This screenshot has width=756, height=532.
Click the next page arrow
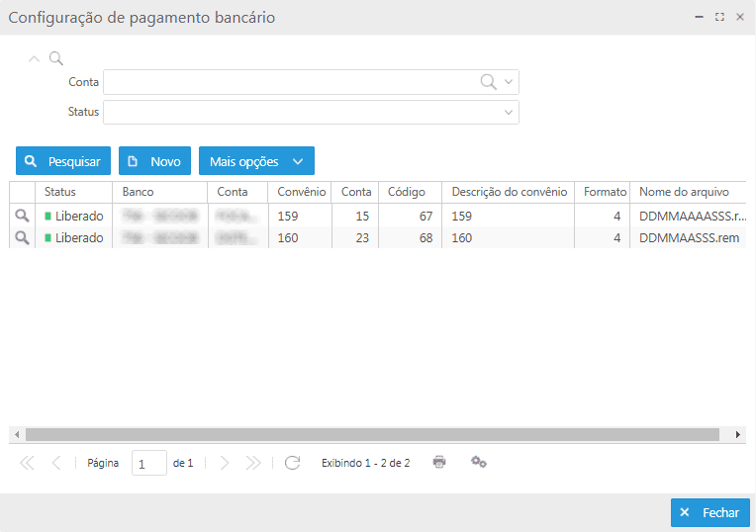point(224,462)
